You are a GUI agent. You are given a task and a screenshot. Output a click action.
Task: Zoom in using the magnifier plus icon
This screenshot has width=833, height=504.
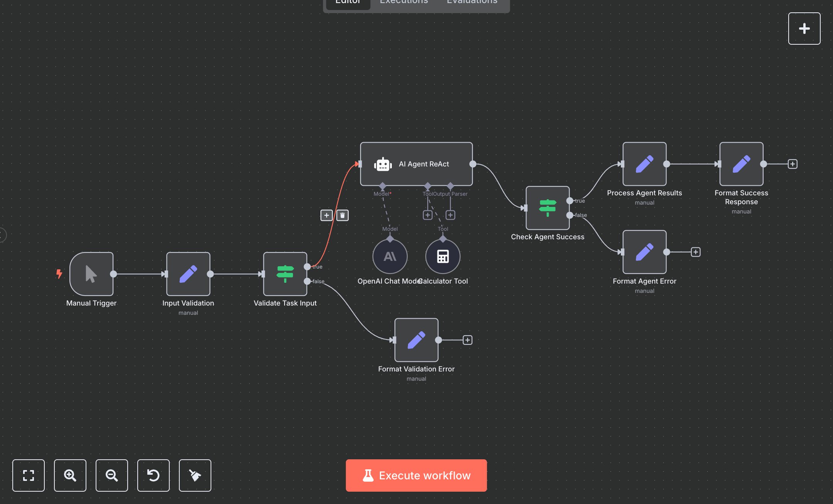pyautogui.click(x=70, y=475)
